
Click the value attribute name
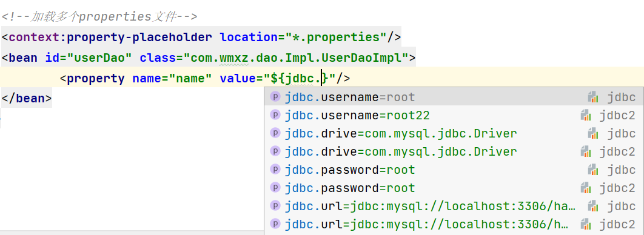[x=238, y=78]
